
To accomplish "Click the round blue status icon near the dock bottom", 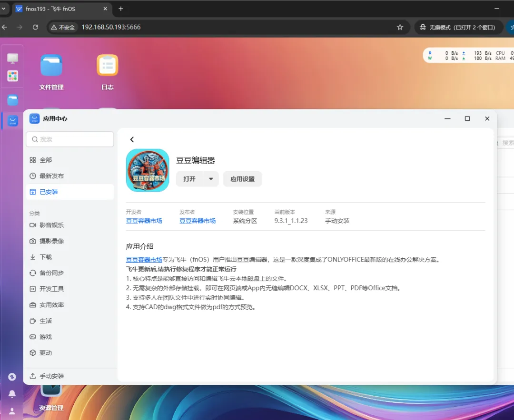I will coord(12,377).
